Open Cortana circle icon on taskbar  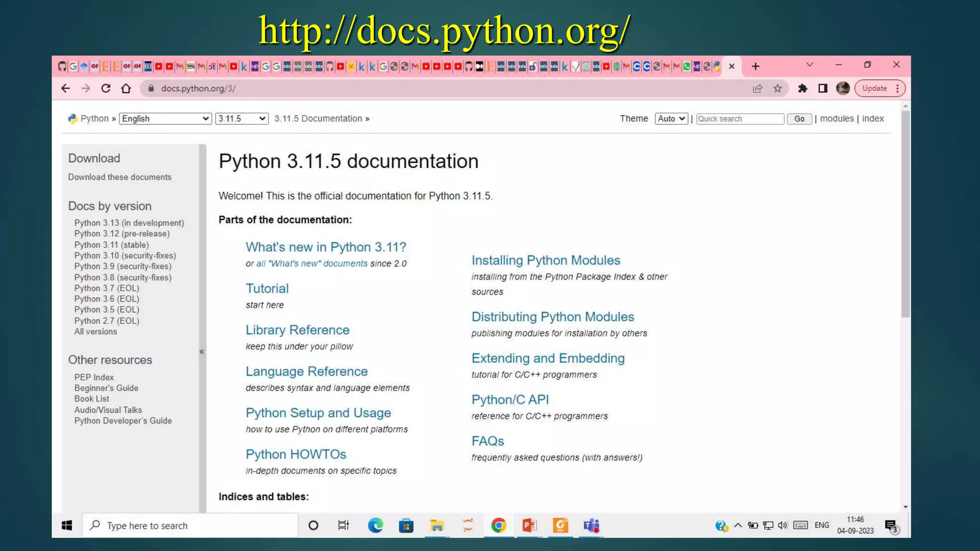(x=313, y=526)
